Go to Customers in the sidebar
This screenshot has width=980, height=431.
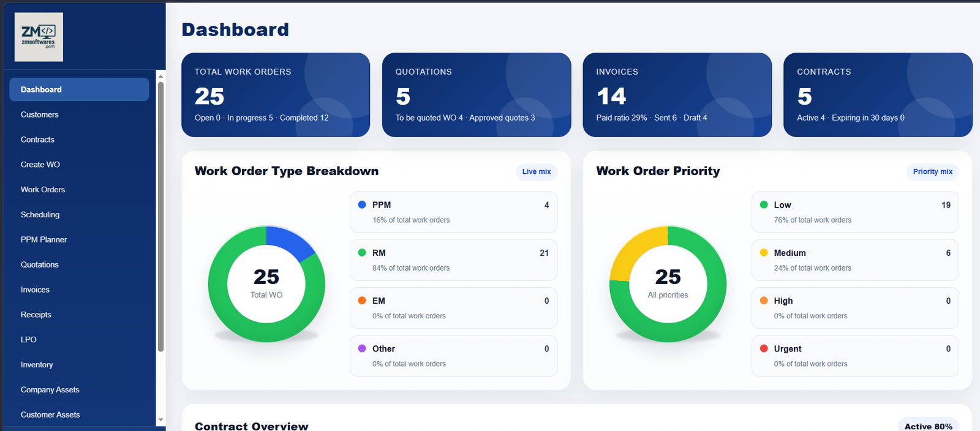point(79,114)
